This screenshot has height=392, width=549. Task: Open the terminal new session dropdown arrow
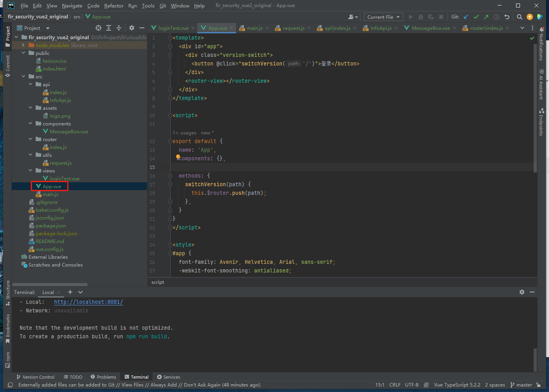pyautogui.click(x=80, y=292)
